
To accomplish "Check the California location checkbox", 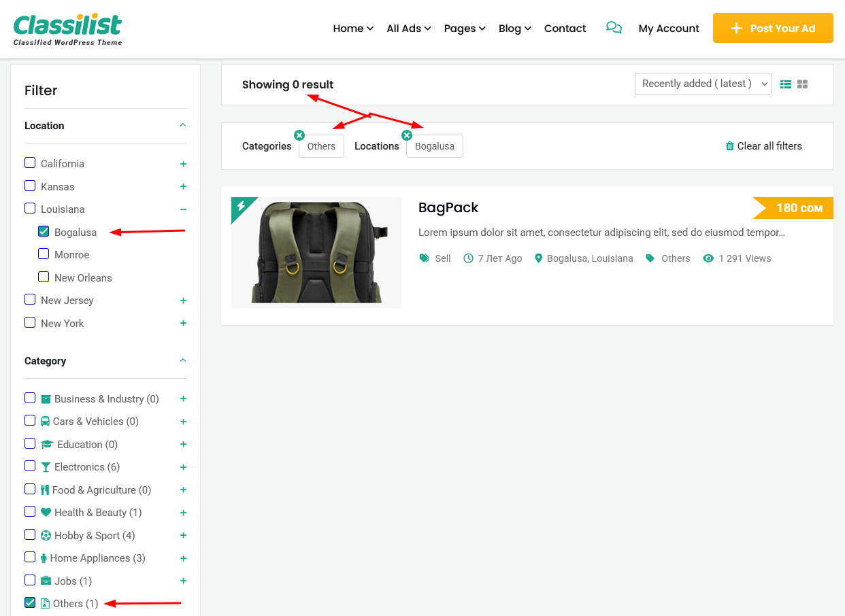I will click(x=30, y=162).
